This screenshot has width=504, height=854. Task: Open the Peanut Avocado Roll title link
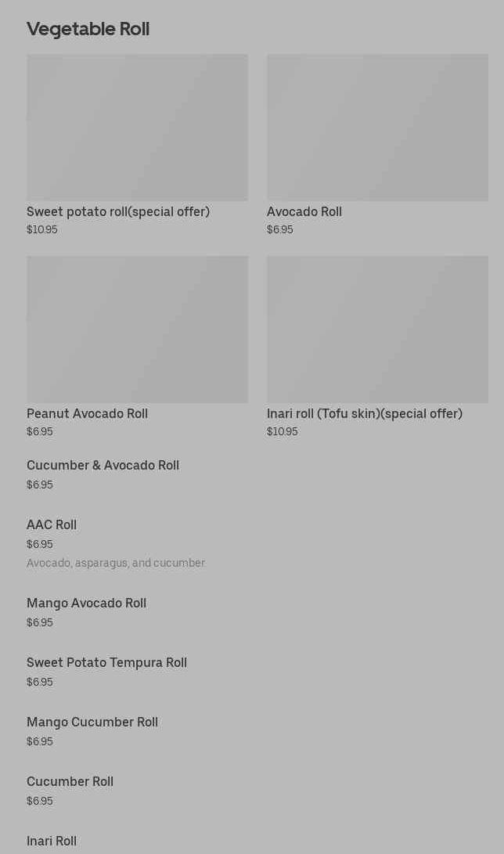click(x=87, y=414)
